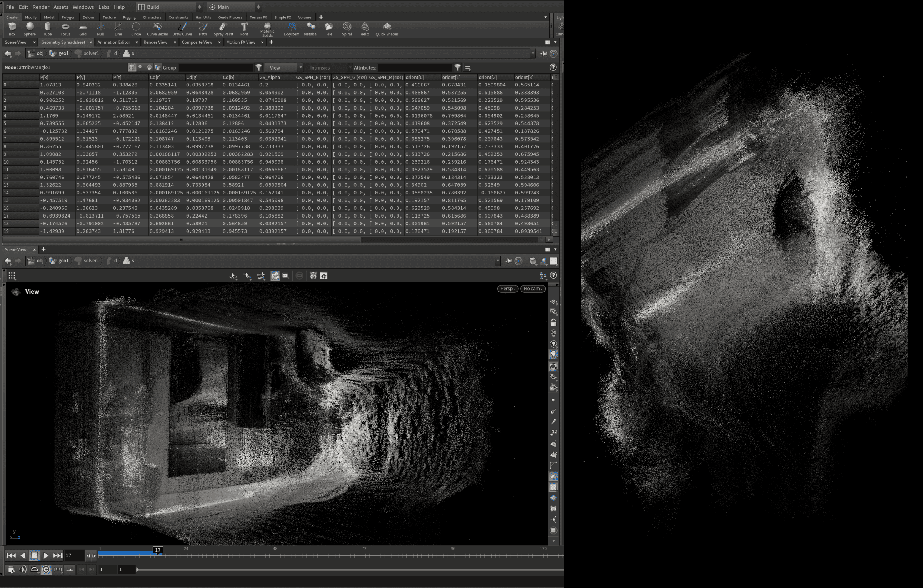Screen dimensions: 923x588
Task: Toggle real time playback clock button
Action: (46, 569)
